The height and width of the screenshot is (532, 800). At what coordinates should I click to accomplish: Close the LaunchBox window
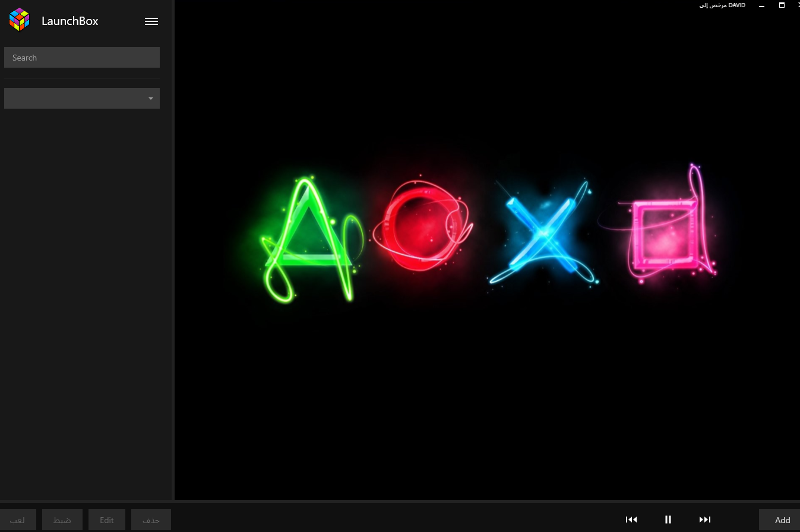click(797, 5)
